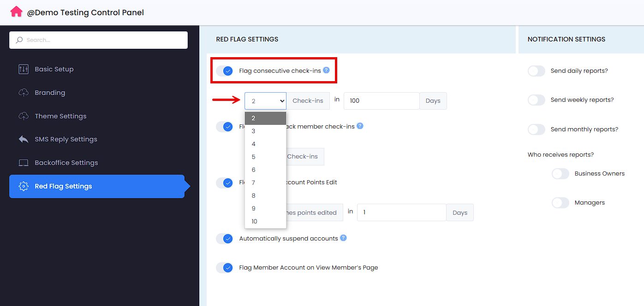
Task: Enable Send daily reports switch
Action: [x=537, y=71]
